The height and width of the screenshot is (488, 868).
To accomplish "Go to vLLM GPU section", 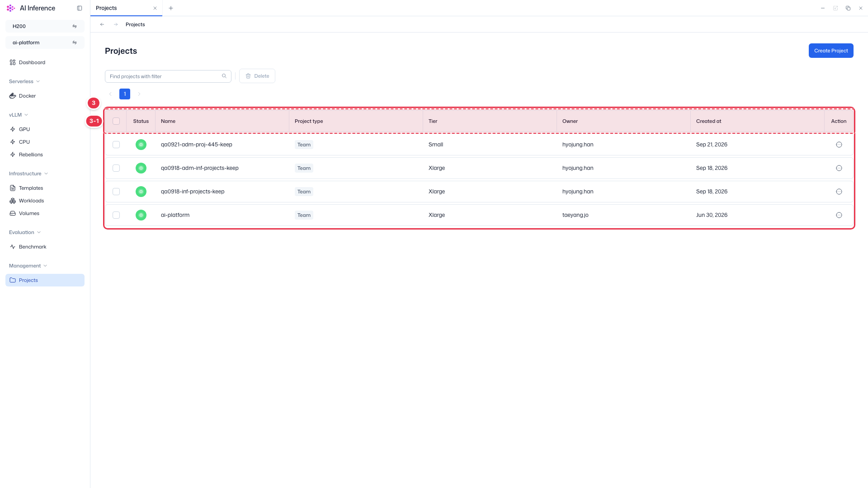I will (x=45, y=129).
